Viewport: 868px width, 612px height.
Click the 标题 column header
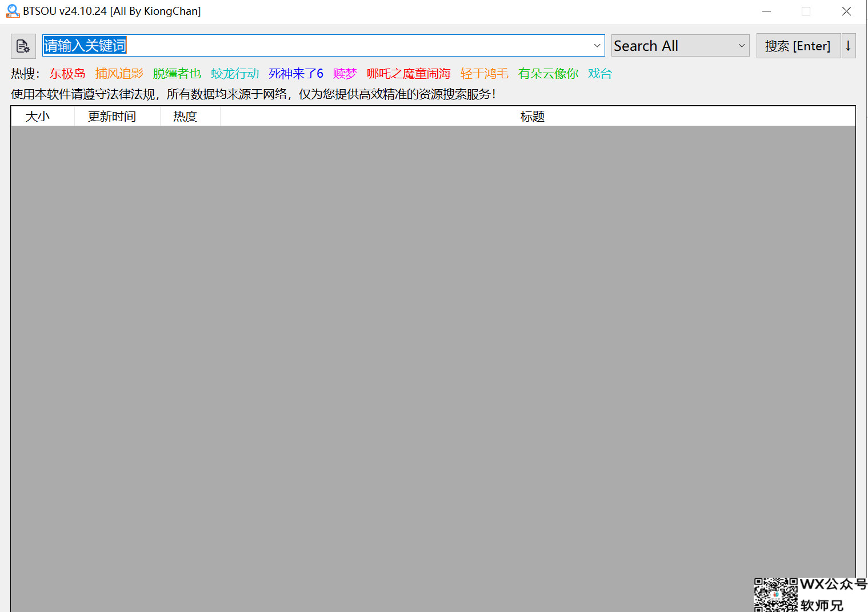532,117
